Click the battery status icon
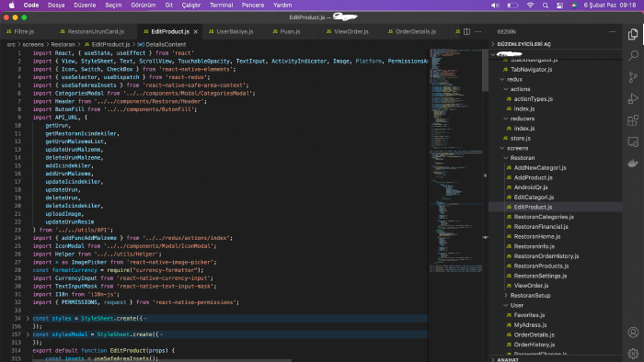 (512, 6)
